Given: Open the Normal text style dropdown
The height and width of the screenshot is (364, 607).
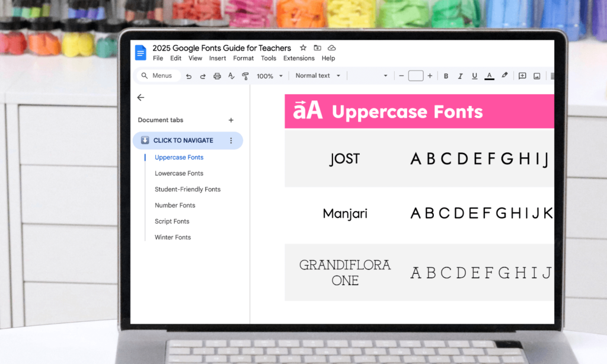Looking at the screenshot, I should [x=318, y=75].
